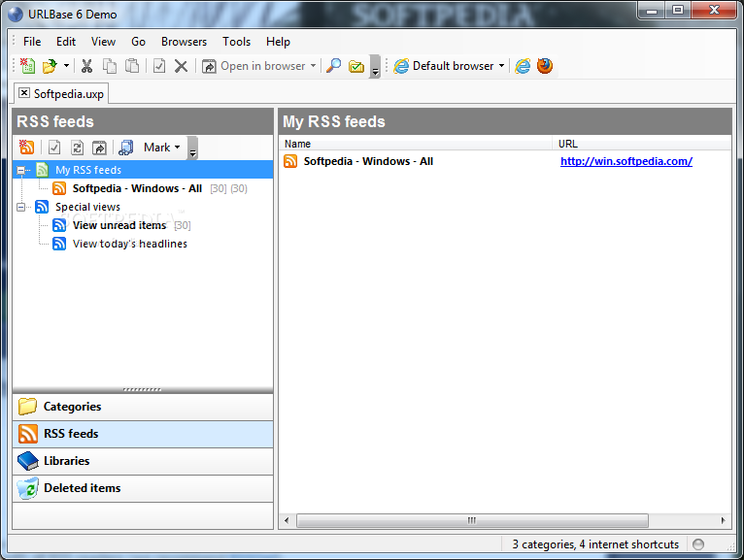744x560 pixels.
Task: Switch to the RSS feeds panel button
Action: tap(143, 434)
